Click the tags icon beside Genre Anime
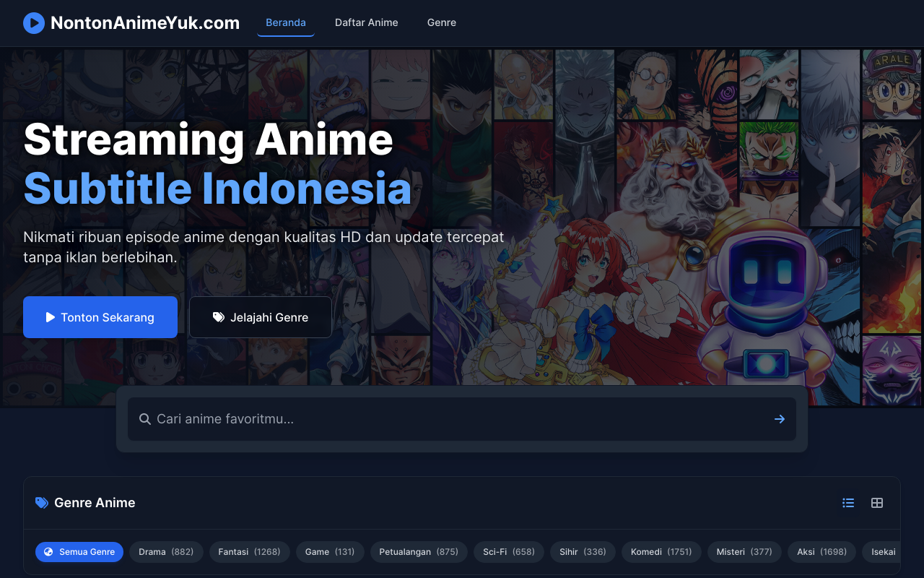The image size is (924, 578). (x=42, y=503)
